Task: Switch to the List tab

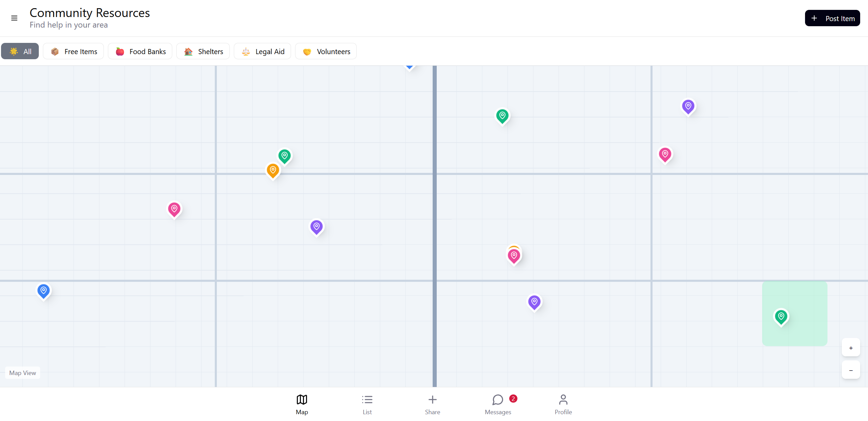Action: click(367, 404)
